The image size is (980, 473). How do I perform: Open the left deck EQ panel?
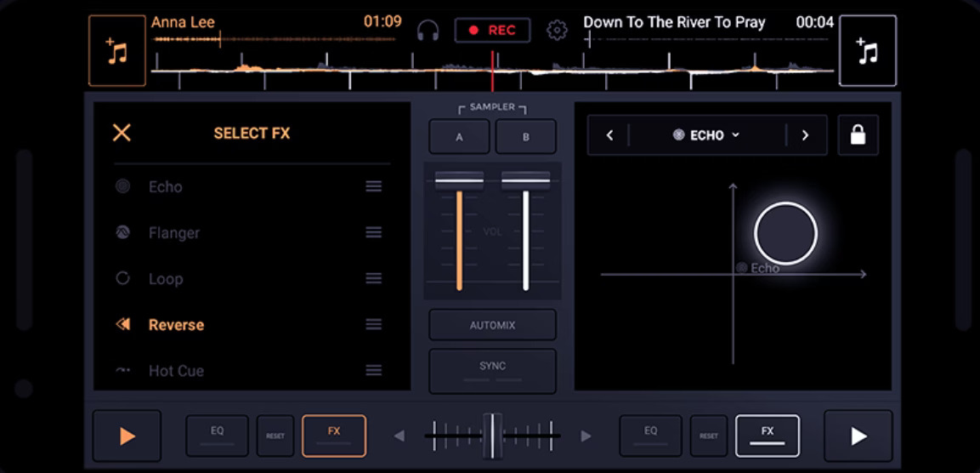[x=217, y=436]
